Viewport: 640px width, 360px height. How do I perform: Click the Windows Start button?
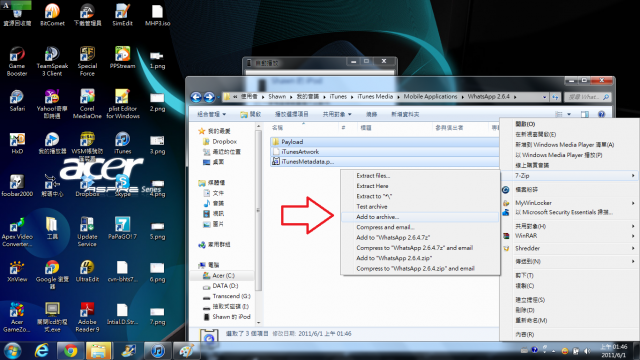coord(12,351)
